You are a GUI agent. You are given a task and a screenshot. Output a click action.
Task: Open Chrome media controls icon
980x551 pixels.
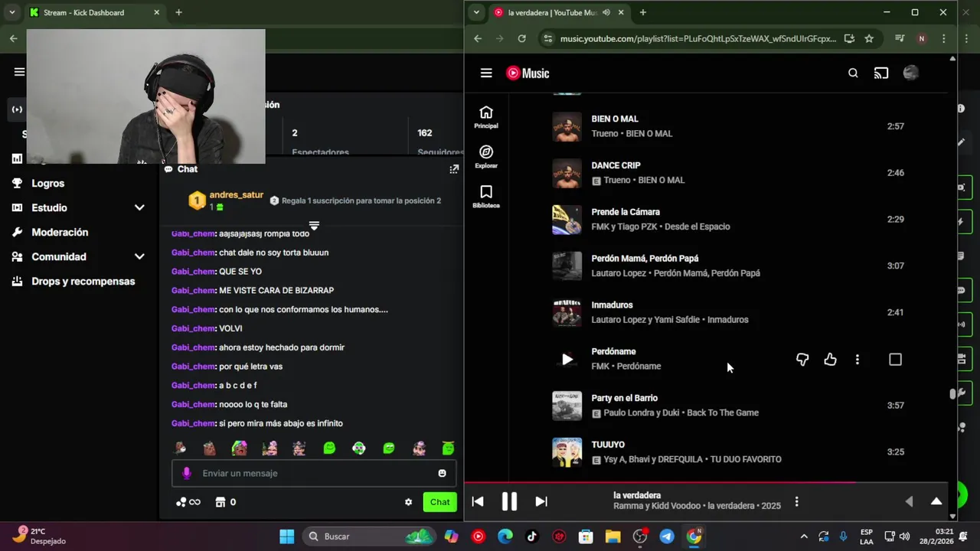pos(900,38)
